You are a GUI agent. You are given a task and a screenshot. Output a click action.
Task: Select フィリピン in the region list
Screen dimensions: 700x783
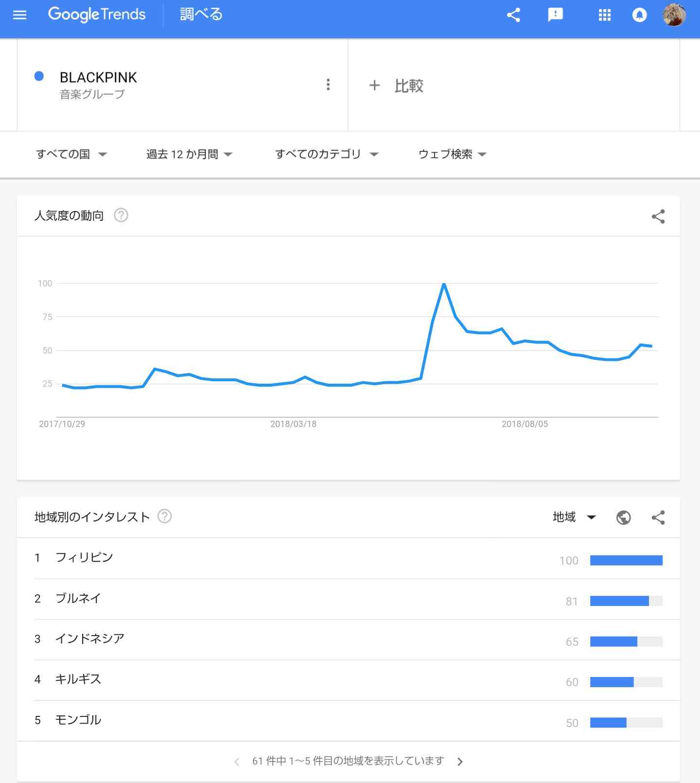(x=349, y=558)
